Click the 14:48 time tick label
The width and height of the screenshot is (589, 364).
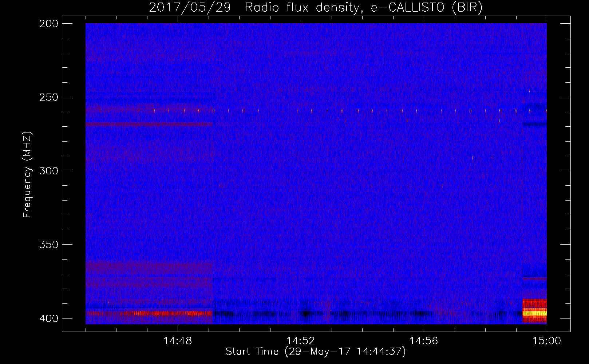tap(178, 341)
